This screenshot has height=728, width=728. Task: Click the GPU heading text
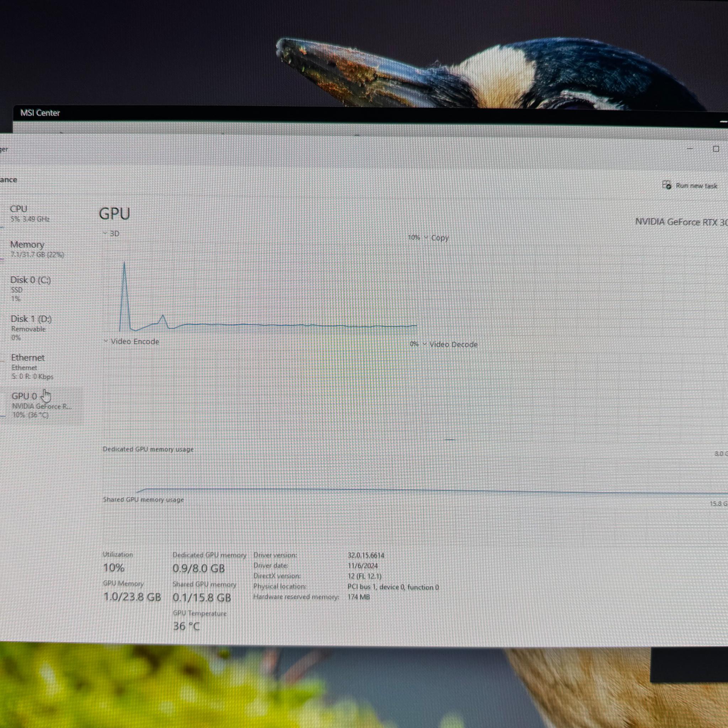(x=114, y=214)
